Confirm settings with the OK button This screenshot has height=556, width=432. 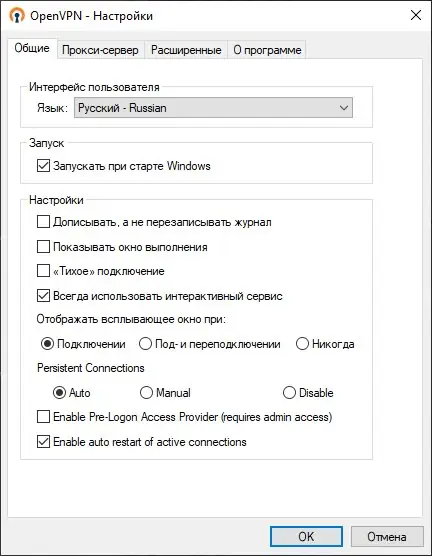point(306,536)
